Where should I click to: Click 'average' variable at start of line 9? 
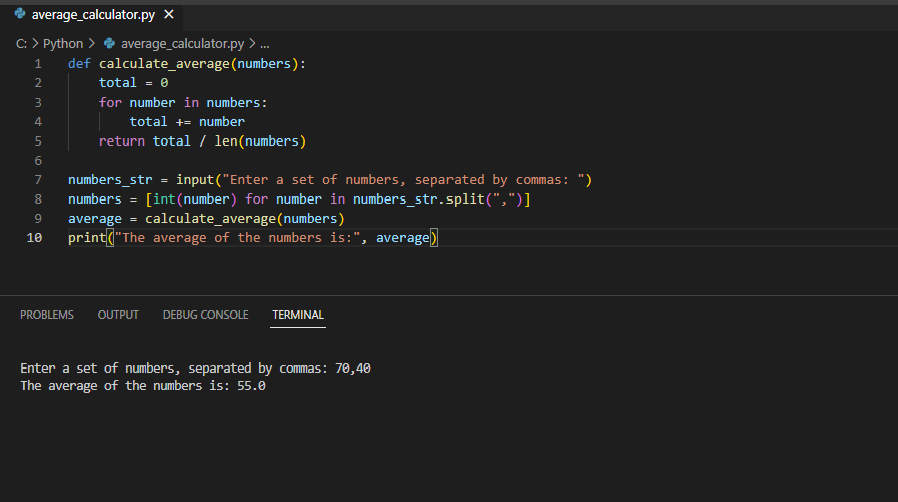[95, 219]
